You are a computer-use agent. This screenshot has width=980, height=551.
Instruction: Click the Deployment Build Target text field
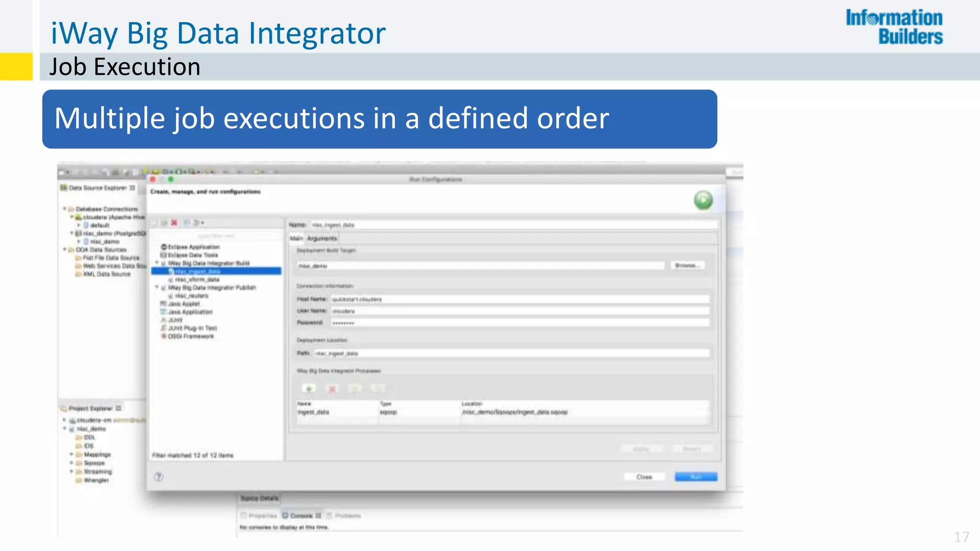pyautogui.click(x=480, y=266)
